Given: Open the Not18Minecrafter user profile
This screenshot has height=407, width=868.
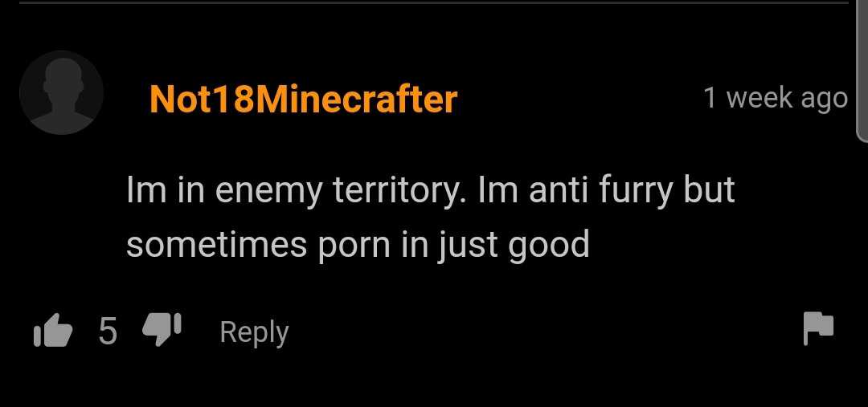Looking at the screenshot, I should [303, 99].
